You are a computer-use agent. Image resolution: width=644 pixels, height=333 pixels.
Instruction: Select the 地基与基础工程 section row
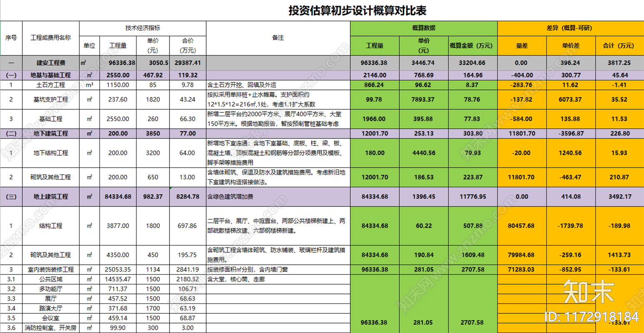pyautogui.click(x=322, y=75)
